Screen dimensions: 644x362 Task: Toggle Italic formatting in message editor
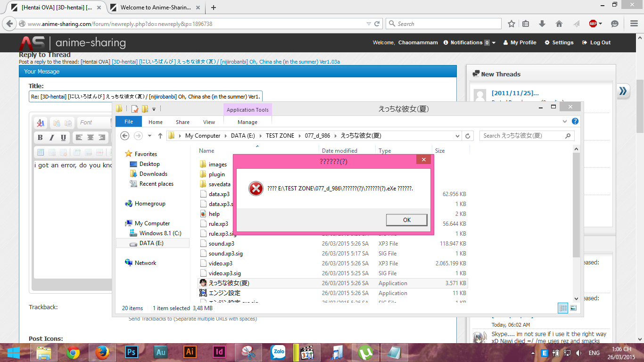click(51, 138)
